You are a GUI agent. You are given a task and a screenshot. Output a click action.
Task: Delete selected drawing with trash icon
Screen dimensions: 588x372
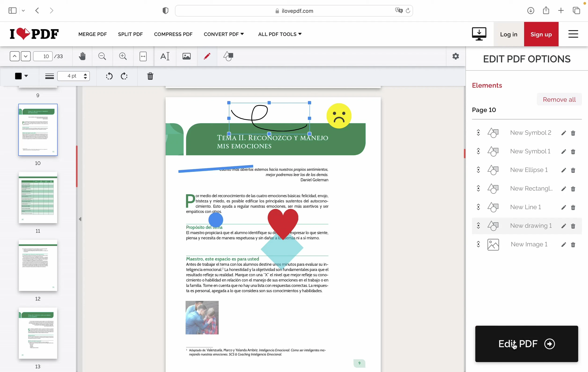click(x=150, y=76)
